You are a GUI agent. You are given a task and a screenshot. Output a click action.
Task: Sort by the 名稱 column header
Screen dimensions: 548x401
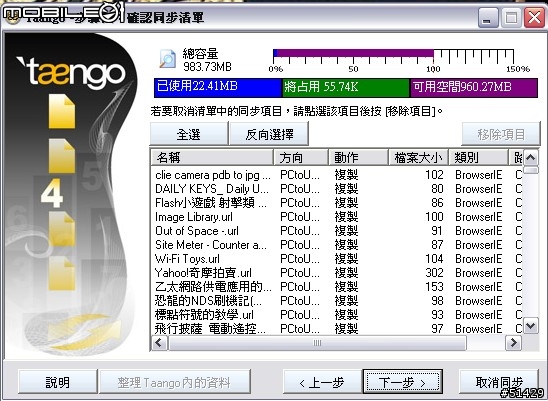click(212, 157)
